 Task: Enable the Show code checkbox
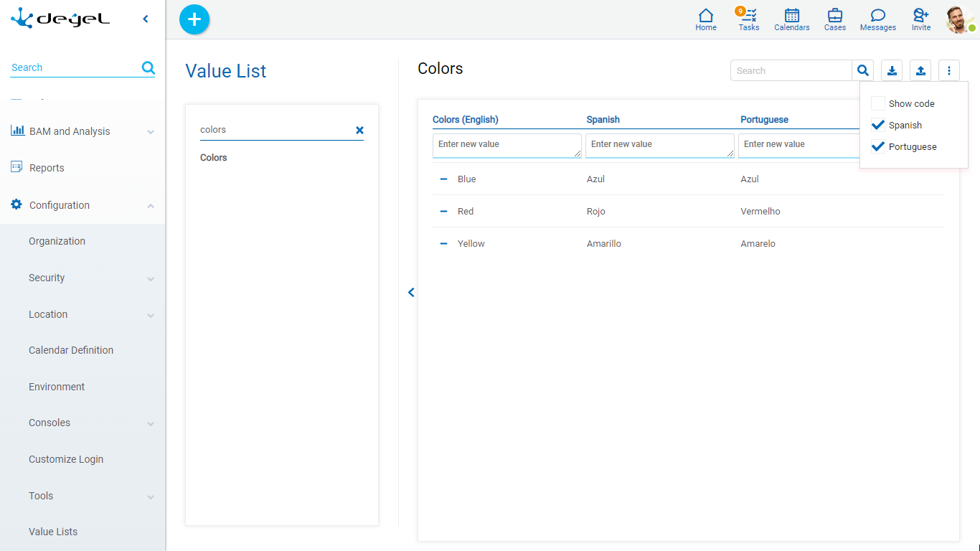point(877,103)
